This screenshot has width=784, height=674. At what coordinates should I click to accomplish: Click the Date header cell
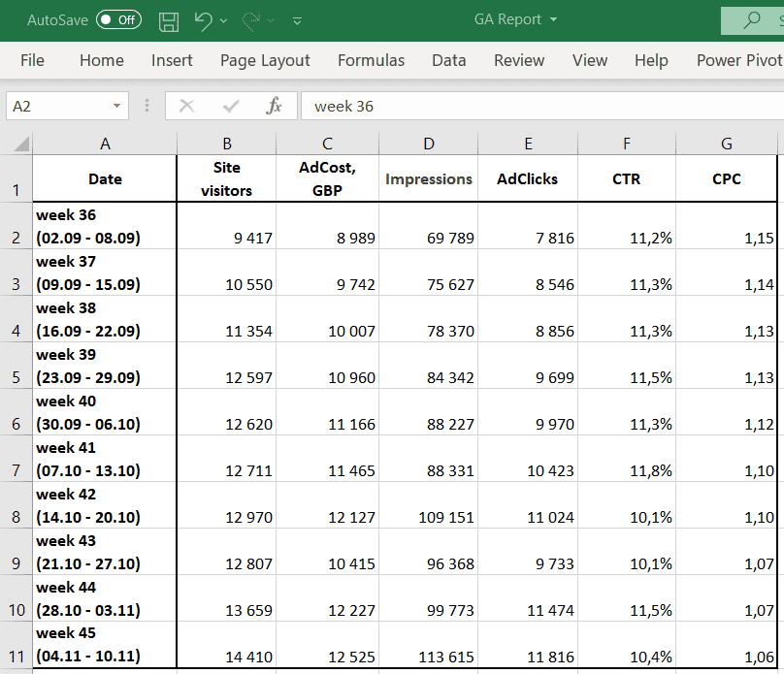pos(105,178)
